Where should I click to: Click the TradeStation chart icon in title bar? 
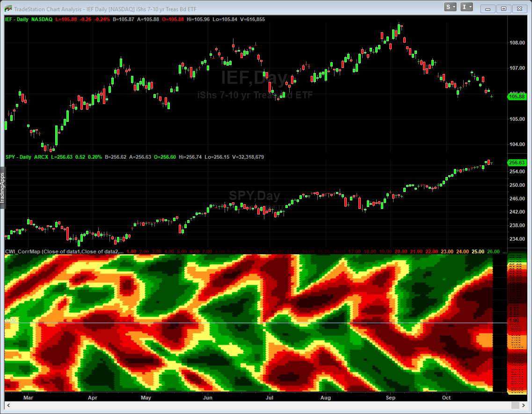coord(8,8)
